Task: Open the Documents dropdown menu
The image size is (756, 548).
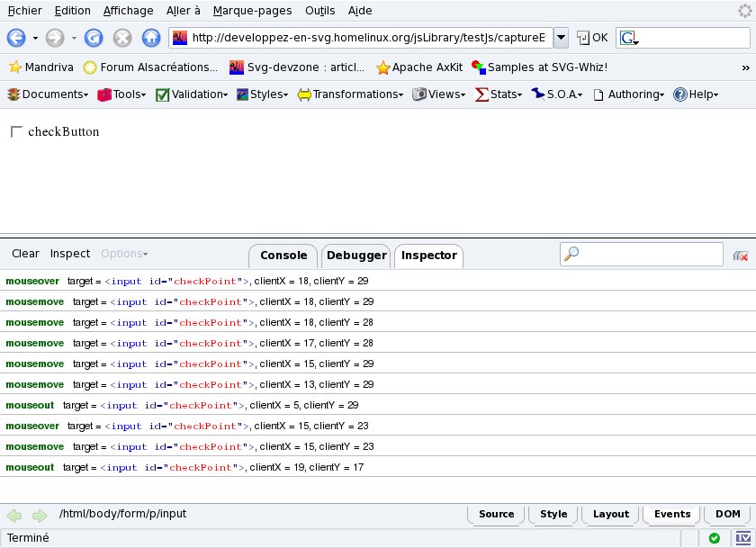Action: tap(48, 94)
